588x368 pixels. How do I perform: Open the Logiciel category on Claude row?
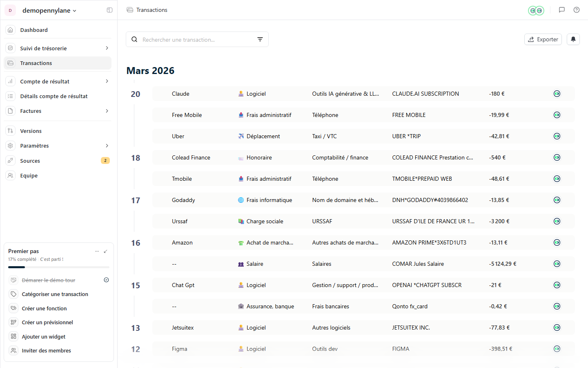[252, 94]
